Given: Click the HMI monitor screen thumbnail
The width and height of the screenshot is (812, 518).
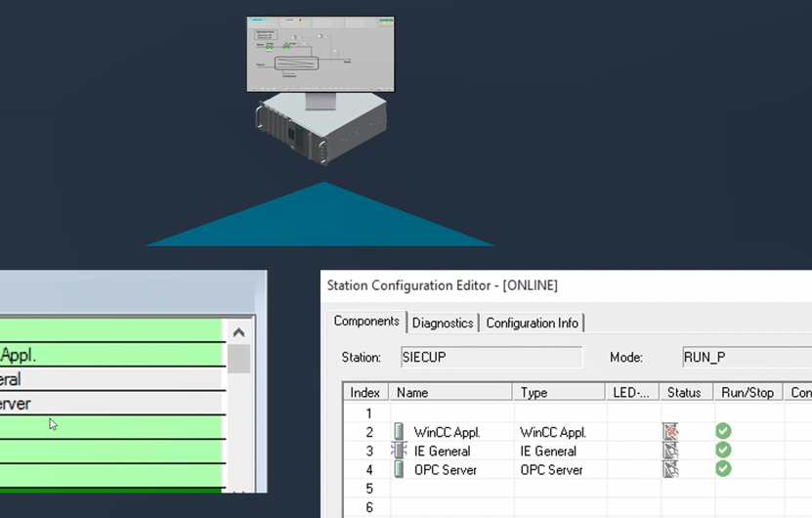Looking at the screenshot, I should point(321,54).
